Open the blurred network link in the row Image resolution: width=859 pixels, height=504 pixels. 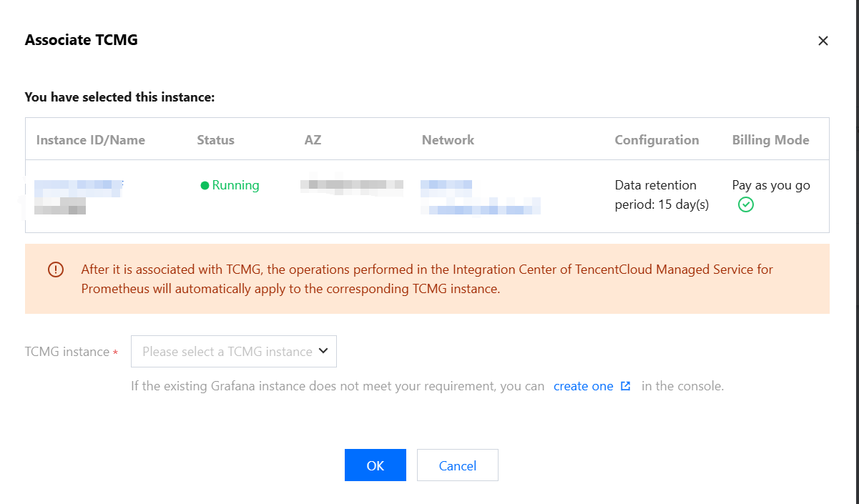(x=446, y=186)
